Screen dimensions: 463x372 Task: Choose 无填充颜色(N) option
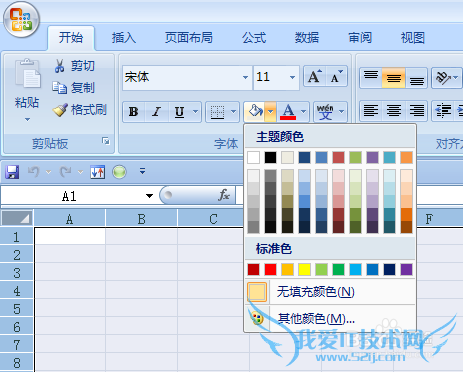click(x=330, y=292)
